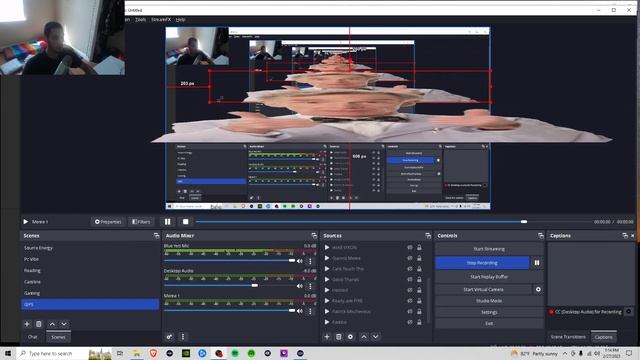640x360 pixels.
Task: Switch to the Chat tab
Action: [x=33, y=337]
